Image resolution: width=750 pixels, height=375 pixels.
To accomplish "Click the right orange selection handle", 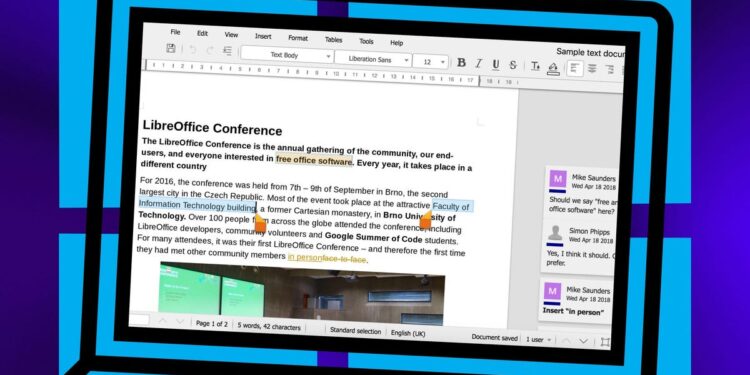I will (425, 221).
